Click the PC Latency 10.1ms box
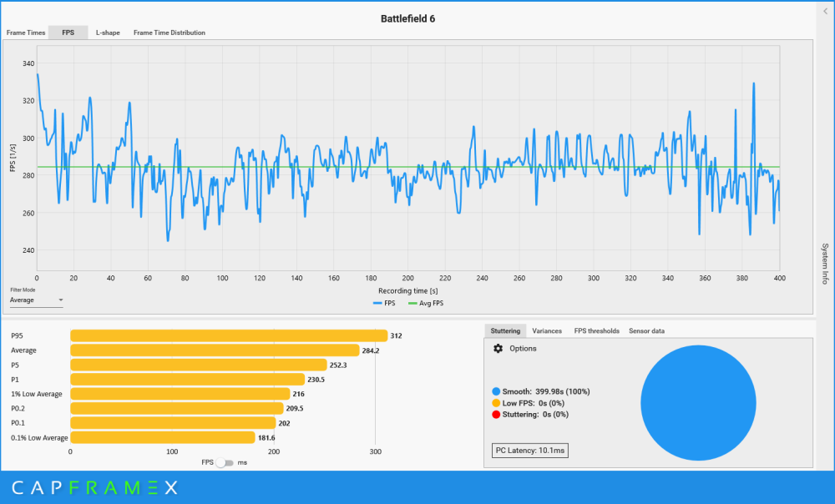 point(532,451)
